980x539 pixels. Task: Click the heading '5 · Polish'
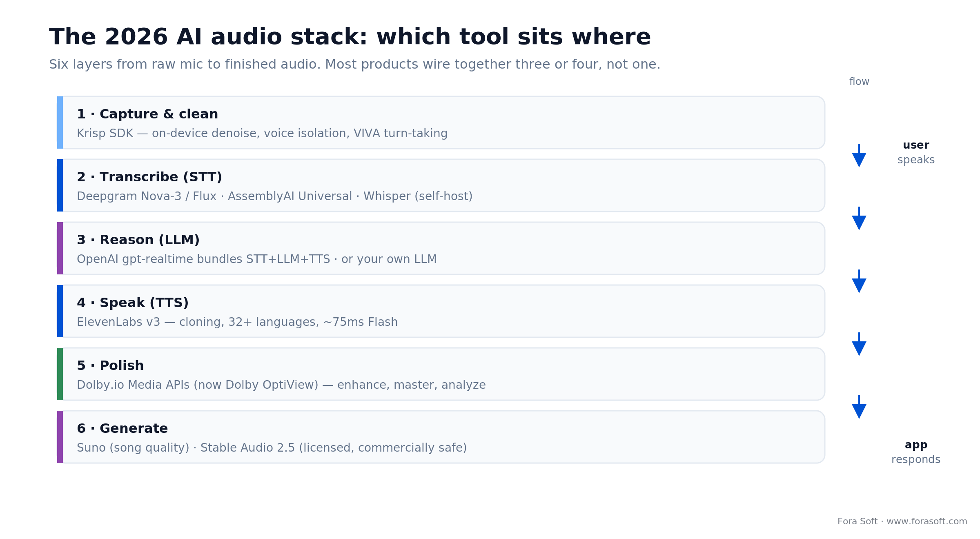click(110, 365)
